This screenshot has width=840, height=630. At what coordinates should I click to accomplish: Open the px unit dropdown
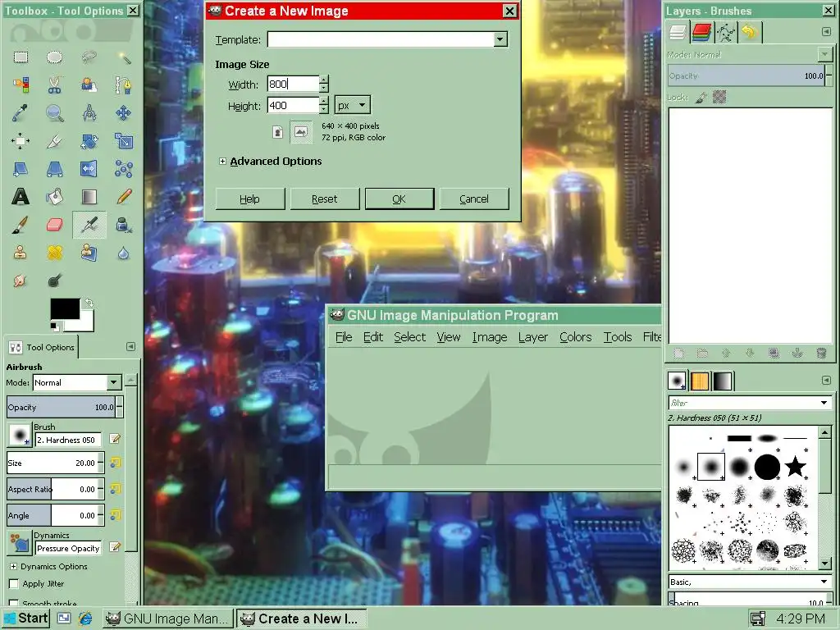coord(353,105)
